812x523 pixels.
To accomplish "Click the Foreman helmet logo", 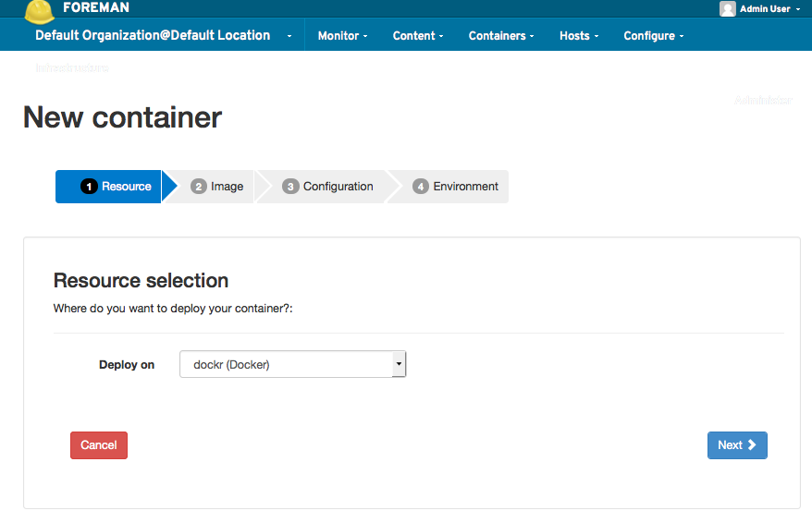I will pyautogui.click(x=39, y=10).
